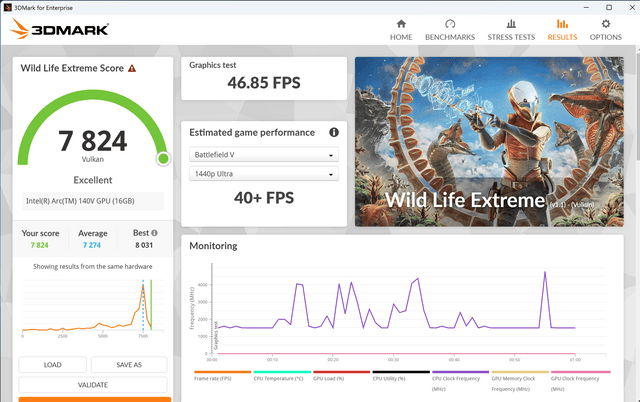Toggle Frame rate (FPS) legend series

tap(222, 376)
